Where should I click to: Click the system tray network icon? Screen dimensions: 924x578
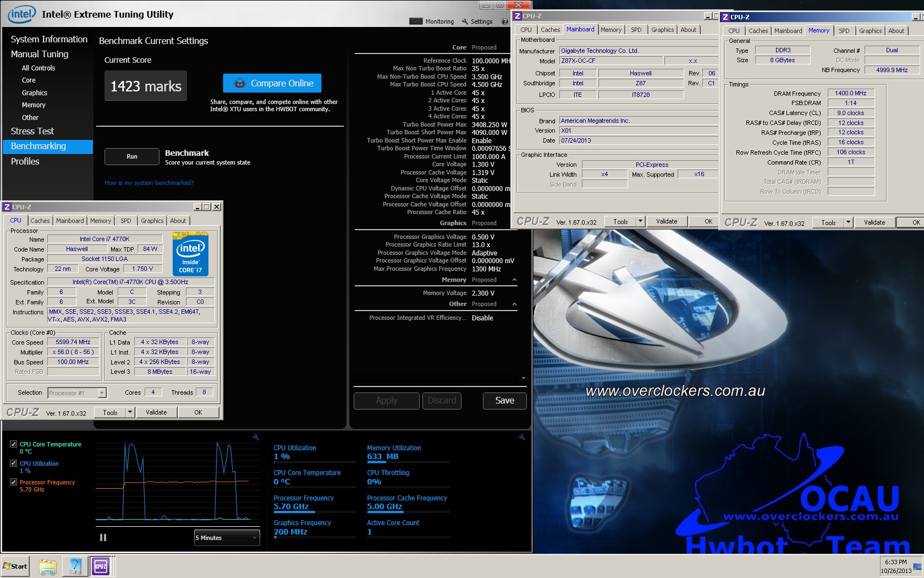tap(917, 567)
